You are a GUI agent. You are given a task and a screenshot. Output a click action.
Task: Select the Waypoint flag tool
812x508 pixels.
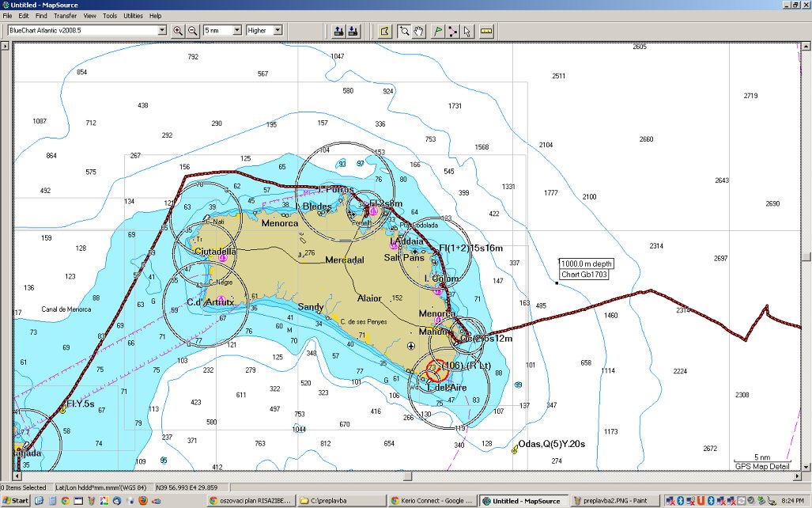[x=438, y=31]
